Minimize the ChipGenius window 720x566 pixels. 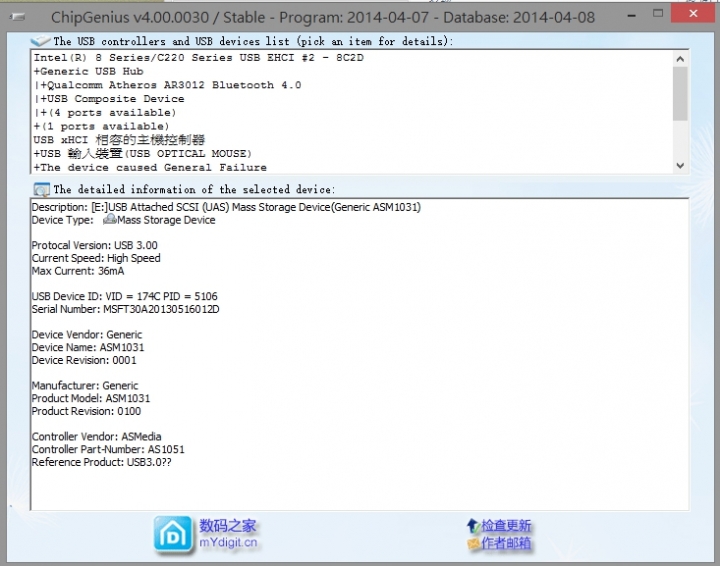tap(632, 15)
